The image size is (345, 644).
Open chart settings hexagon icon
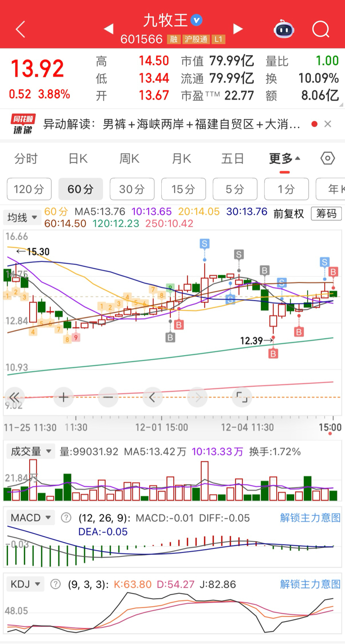(x=328, y=158)
